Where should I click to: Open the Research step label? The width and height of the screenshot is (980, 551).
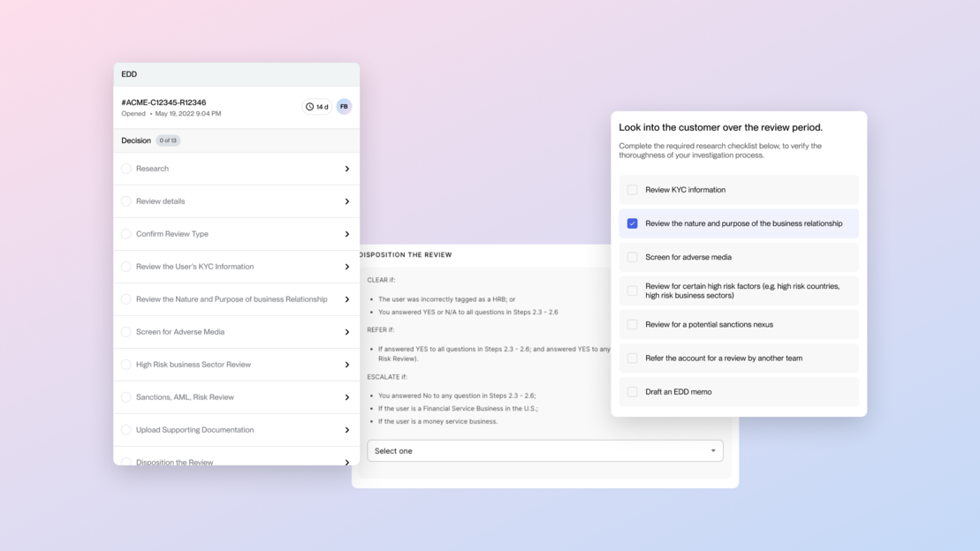(x=153, y=169)
